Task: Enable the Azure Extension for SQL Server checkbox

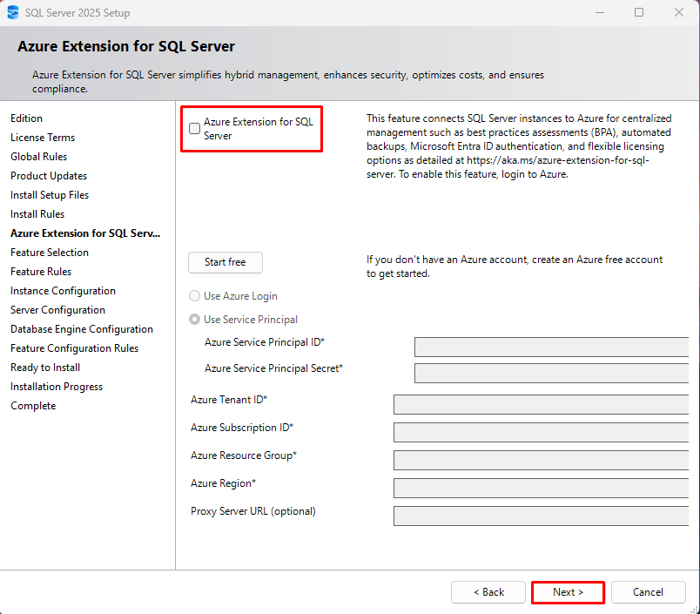Action: 195,129
